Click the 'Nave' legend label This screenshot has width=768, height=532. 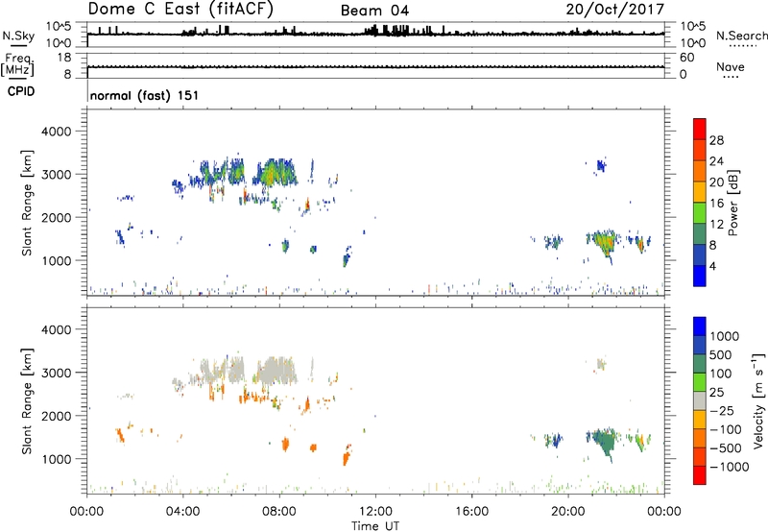(x=731, y=66)
